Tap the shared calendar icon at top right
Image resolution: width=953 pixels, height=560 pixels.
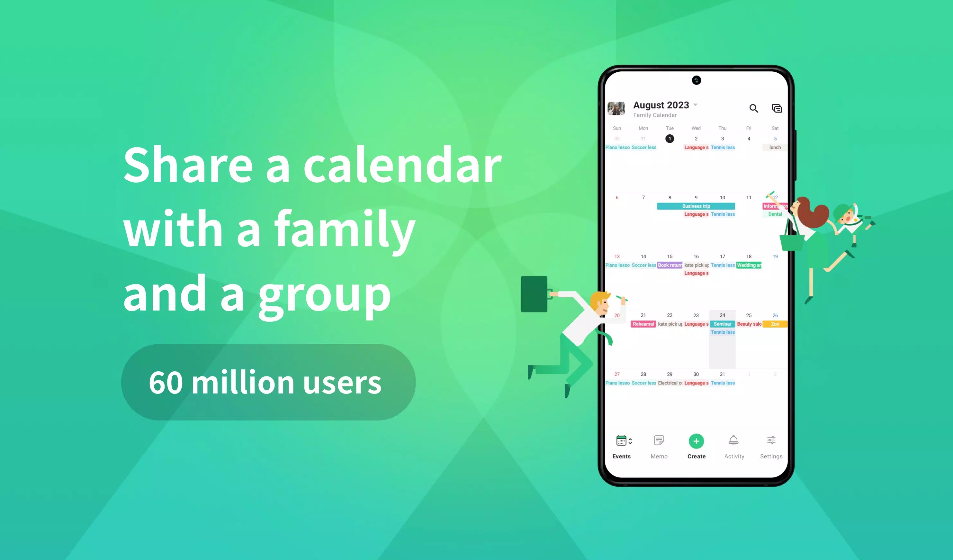[x=776, y=108]
